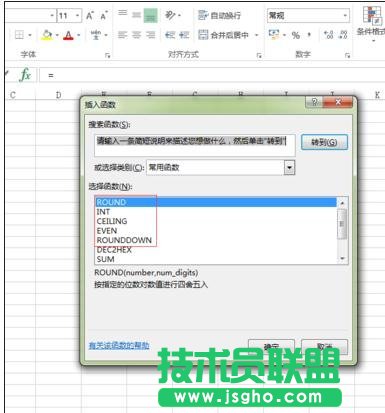Close the Insert Function dialog
The image size is (385, 413).
(x=338, y=102)
